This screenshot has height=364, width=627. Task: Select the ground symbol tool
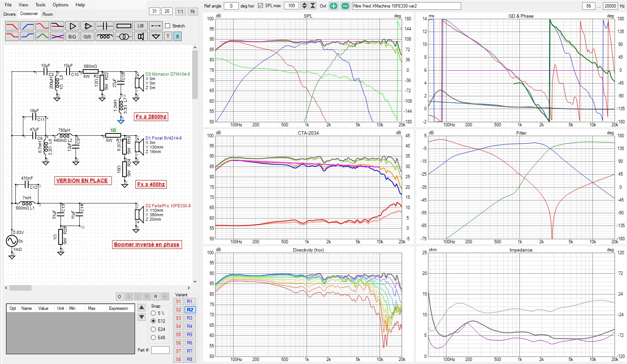[x=156, y=36]
